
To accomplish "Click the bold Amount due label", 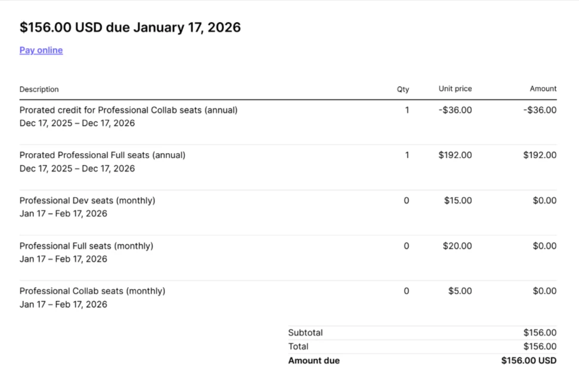I will [x=314, y=360].
